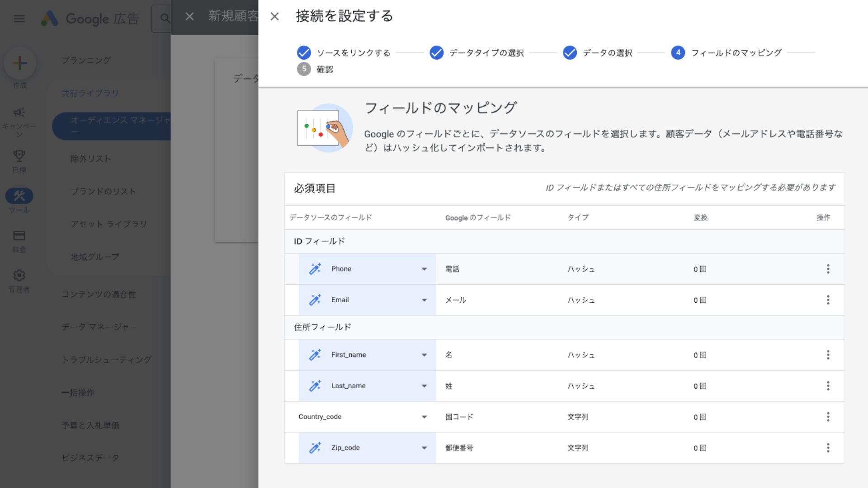Screen dimensions: 868x488
Task: Open the 管理者 gear icon
Action: click(19, 275)
